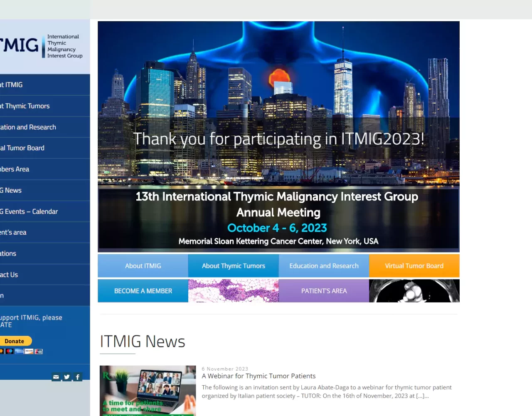Click the ITMIG News heading
The width and height of the screenshot is (532, 416).
(143, 342)
